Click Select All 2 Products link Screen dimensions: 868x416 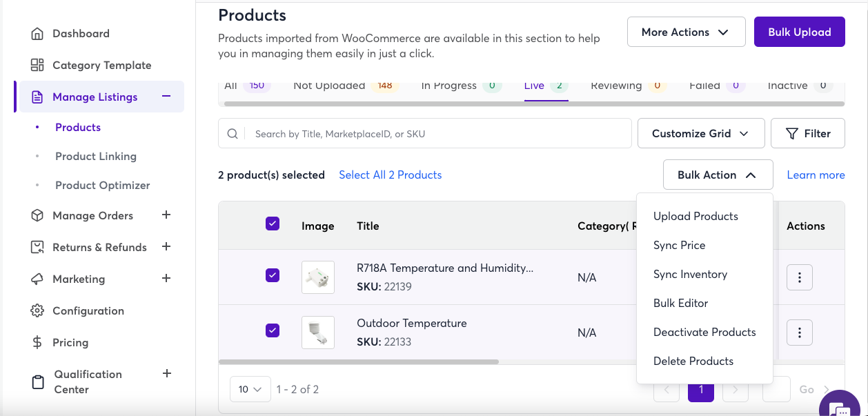pyautogui.click(x=390, y=175)
